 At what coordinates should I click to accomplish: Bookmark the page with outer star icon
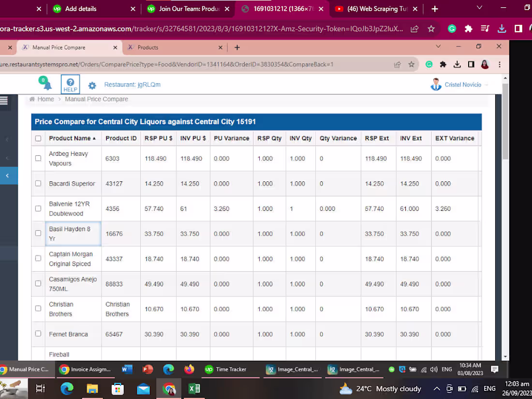(x=431, y=29)
